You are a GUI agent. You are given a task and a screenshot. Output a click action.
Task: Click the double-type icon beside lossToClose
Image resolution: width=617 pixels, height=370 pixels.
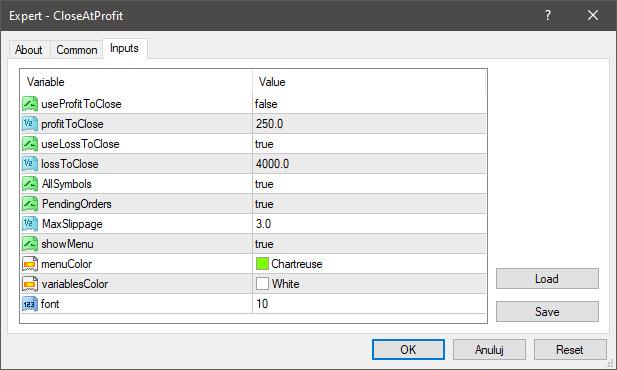tap(30, 164)
